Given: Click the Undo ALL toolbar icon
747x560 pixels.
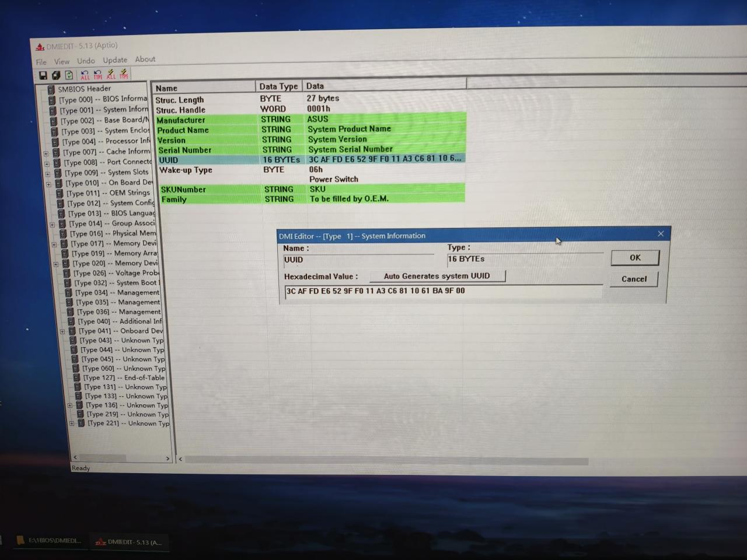Looking at the screenshot, I should (85, 75).
